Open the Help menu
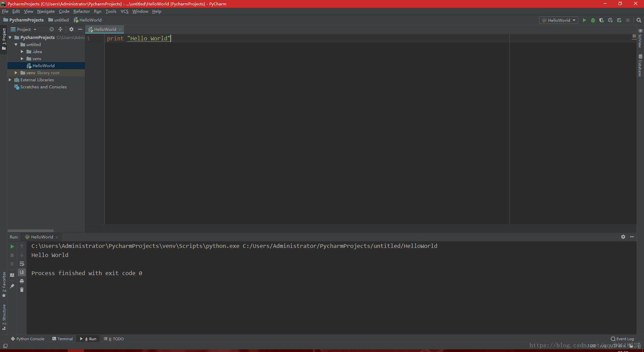The width and height of the screenshot is (644, 352). click(157, 11)
